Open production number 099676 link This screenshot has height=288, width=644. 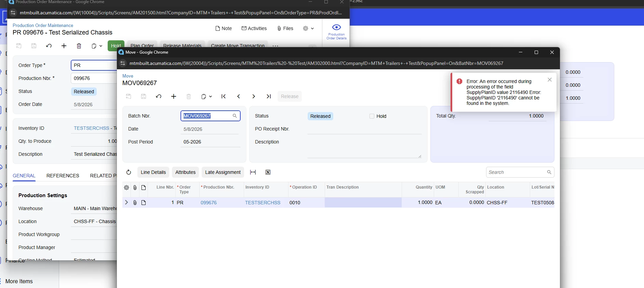(209, 203)
